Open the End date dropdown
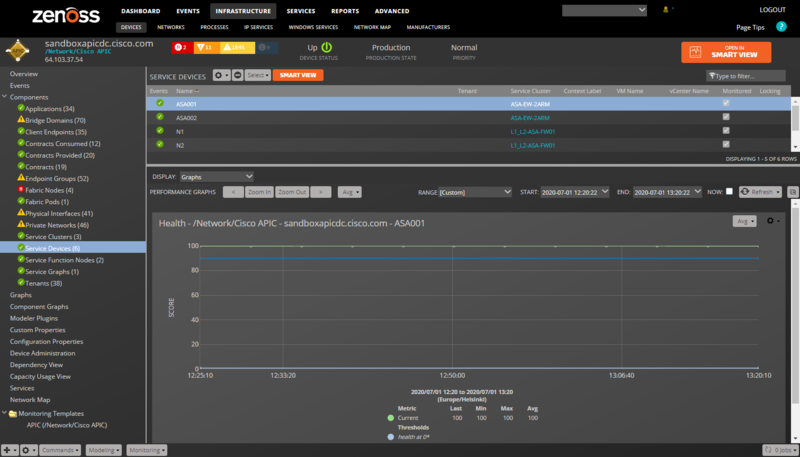Viewport: 800px width, 457px height. (667, 192)
